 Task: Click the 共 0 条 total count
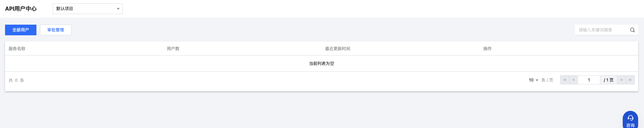pyautogui.click(x=16, y=80)
